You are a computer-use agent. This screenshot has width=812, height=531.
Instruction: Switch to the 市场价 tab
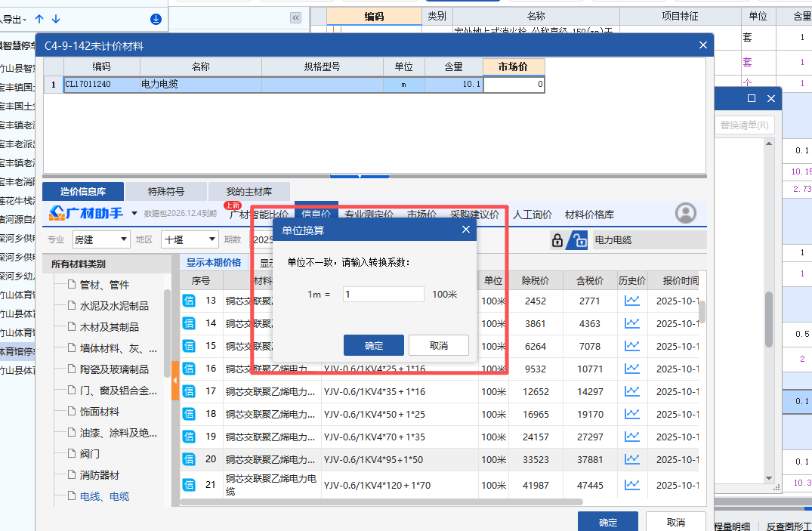click(x=421, y=215)
